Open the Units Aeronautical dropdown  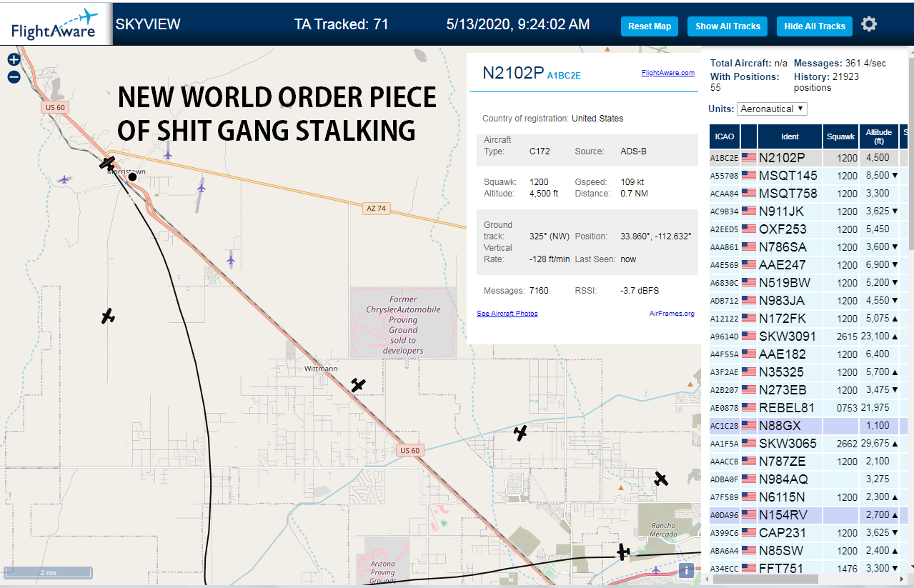click(x=772, y=109)
